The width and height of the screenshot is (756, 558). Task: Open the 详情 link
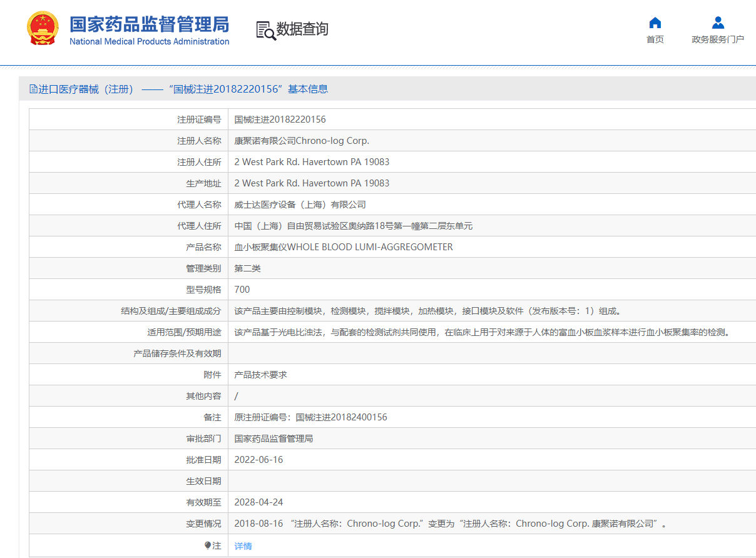click(243, 546)
